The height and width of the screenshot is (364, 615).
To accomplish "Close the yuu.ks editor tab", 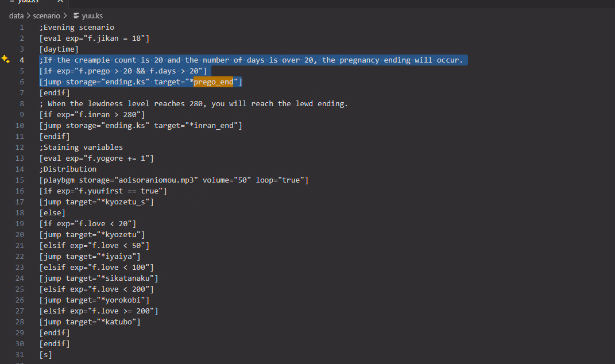I will pyautogui.click(x=60, y=2).
